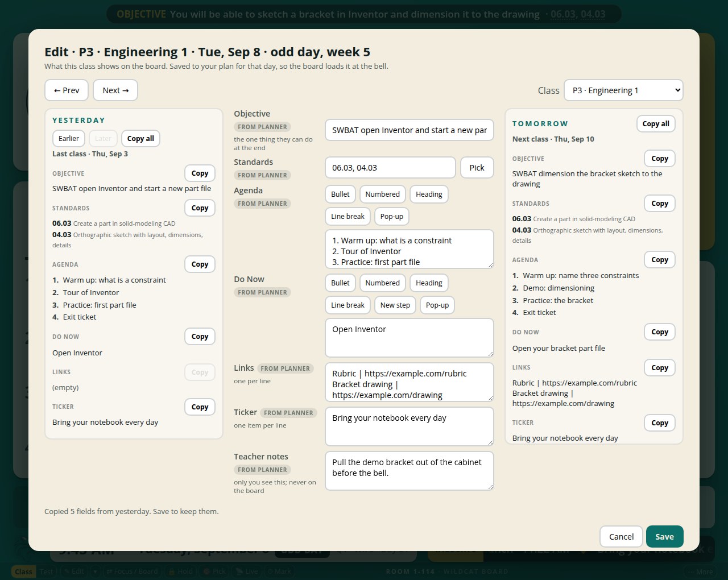Copy all fields from Tomorrow
The image size is (728, 580).
pyautogui.click(x=656, y=124)
